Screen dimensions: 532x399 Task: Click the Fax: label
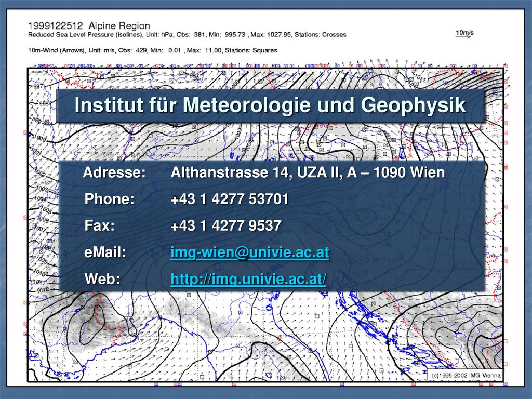click(99, 225)
